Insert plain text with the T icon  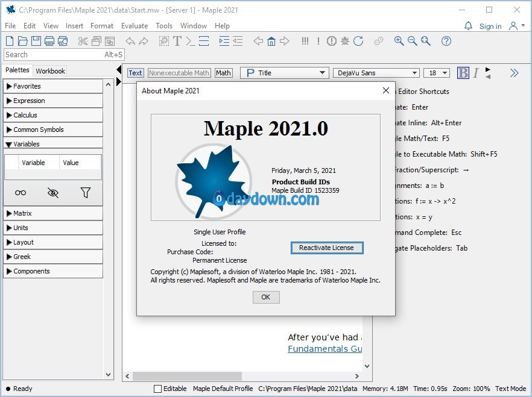coord(177,41)
